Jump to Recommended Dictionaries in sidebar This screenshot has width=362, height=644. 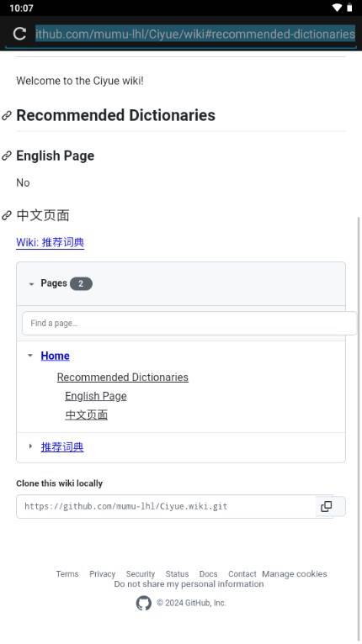click(123, 377)
